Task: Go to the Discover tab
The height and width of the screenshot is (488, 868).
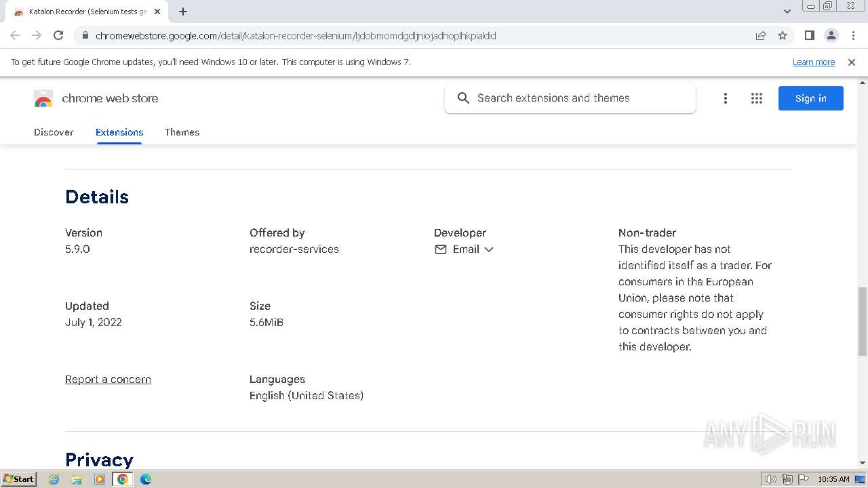Action: [54, 132]
